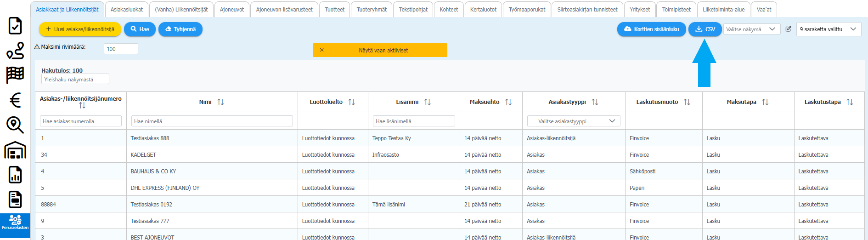
Task: Sort by Nimi column arrows
Action: (x=220, y=102)
